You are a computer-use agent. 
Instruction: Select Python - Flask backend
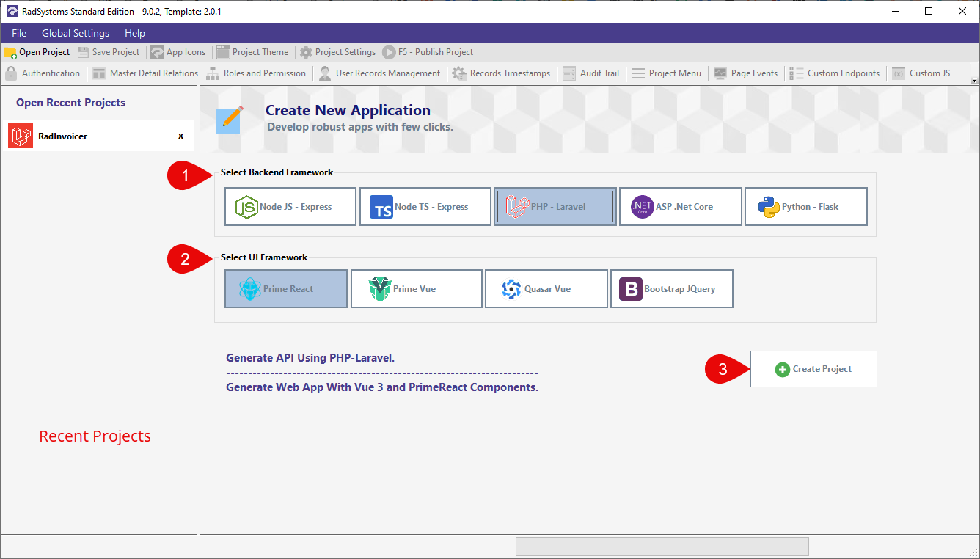pyautogui.click(x=806, y=206)
